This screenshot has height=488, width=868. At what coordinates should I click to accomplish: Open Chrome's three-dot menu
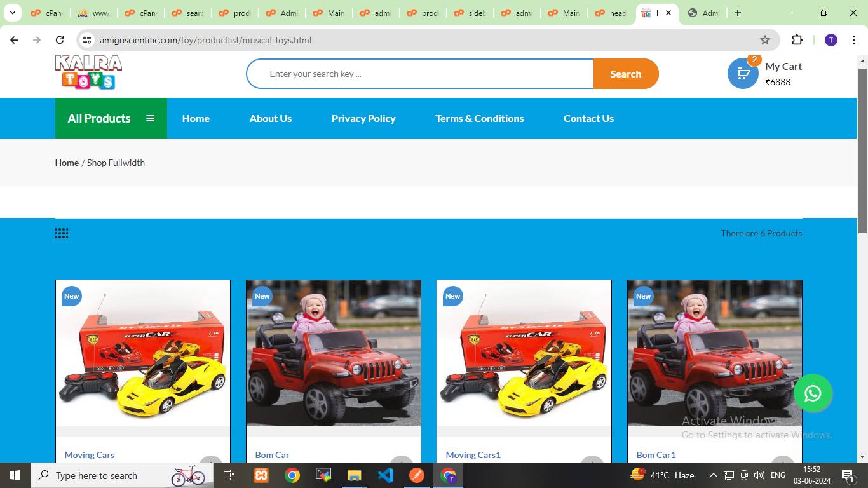pyautogui.click(x=853, y=40)
